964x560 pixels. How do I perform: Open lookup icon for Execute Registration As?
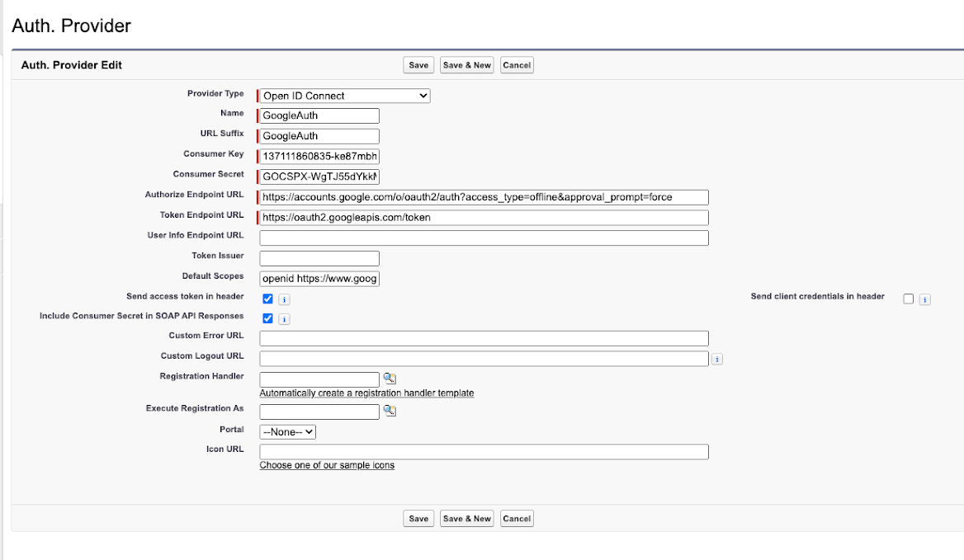pos(390,410)
